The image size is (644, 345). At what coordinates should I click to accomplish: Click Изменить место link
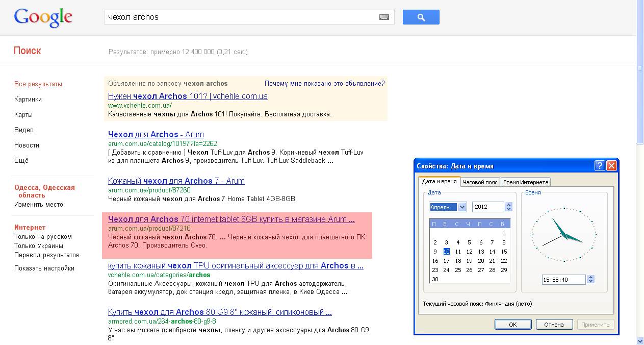[39, 205]
